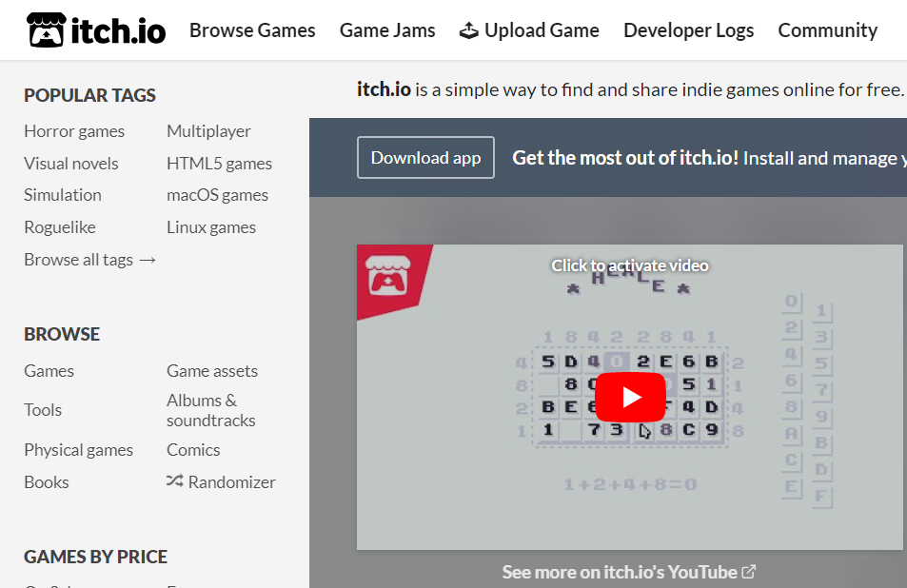
Task: Click the POPULAR TAGS heading
Action: tap(89, 95)
